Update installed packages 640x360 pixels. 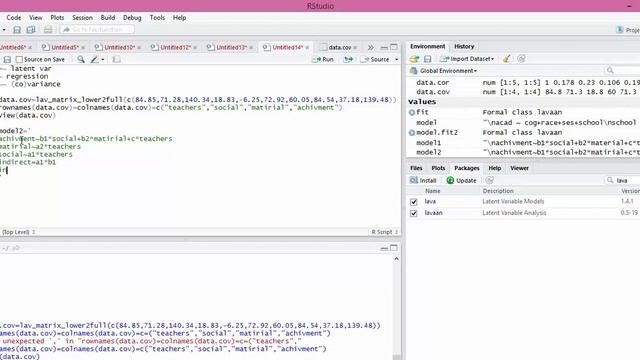coord(462,180)
